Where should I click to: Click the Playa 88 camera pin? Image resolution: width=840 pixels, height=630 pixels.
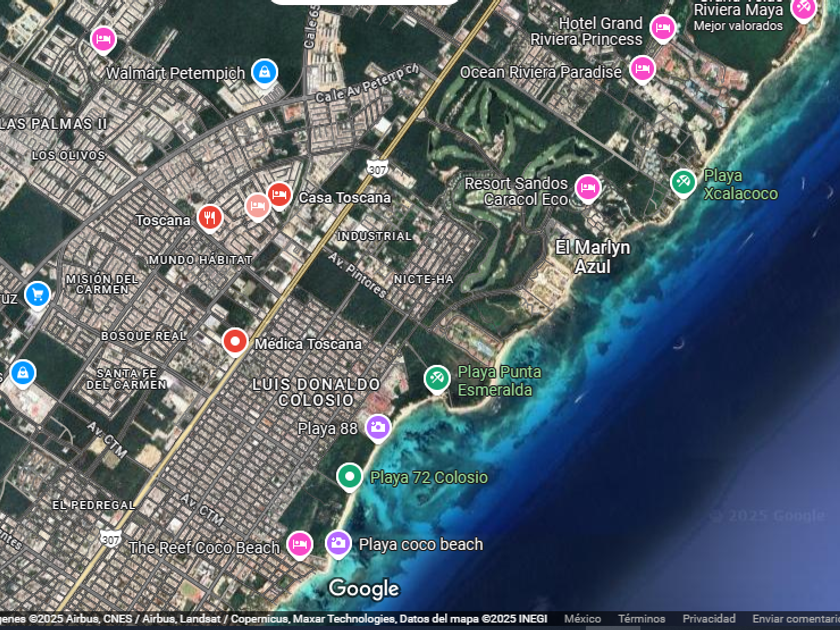coord(378,427)
